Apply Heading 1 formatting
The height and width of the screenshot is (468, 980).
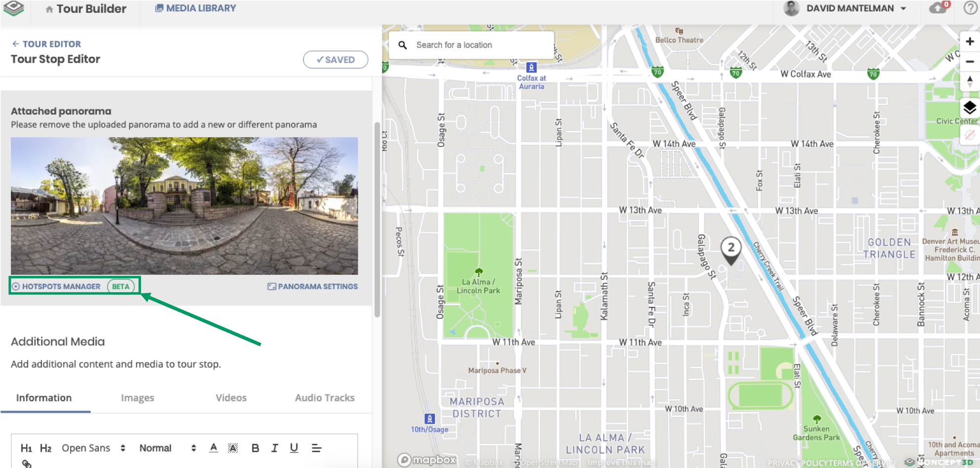tap(26, 448)
